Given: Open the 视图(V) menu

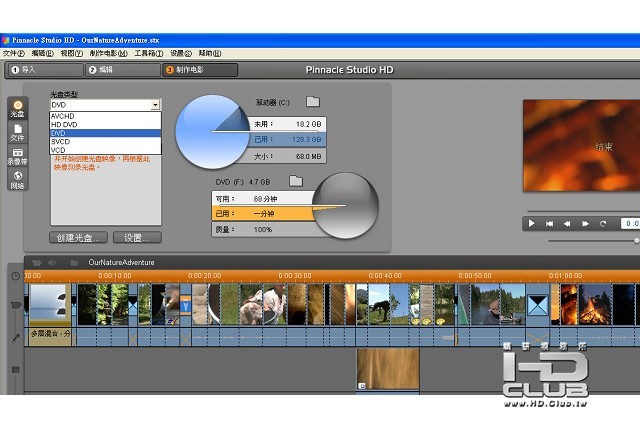Looking at the screenshot, I should 71,53.
